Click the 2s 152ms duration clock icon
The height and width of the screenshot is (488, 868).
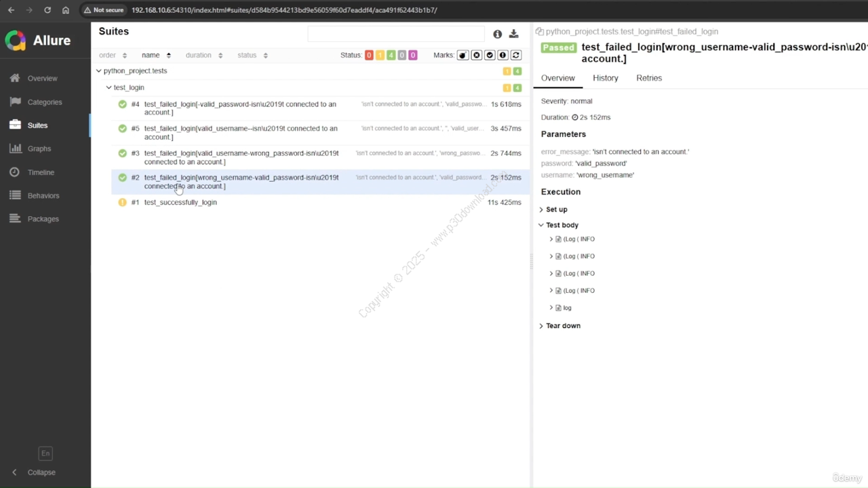(x=575, y=117)
